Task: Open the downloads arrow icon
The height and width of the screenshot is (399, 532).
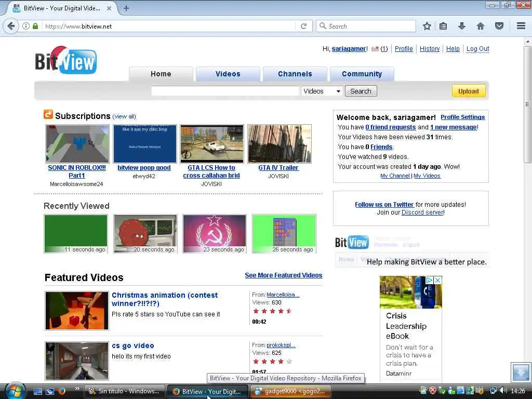Action: (x=462, y=26)
